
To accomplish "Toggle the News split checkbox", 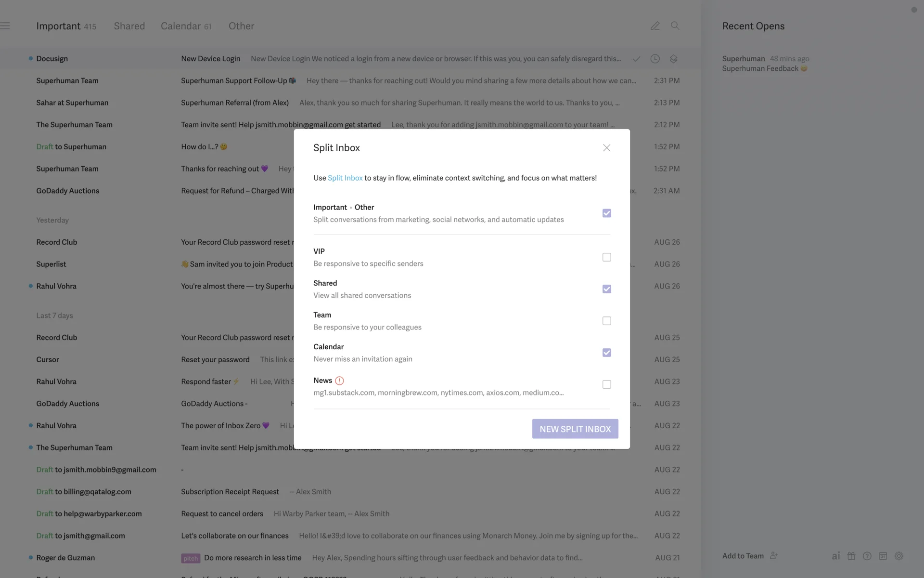I will 606,384.
